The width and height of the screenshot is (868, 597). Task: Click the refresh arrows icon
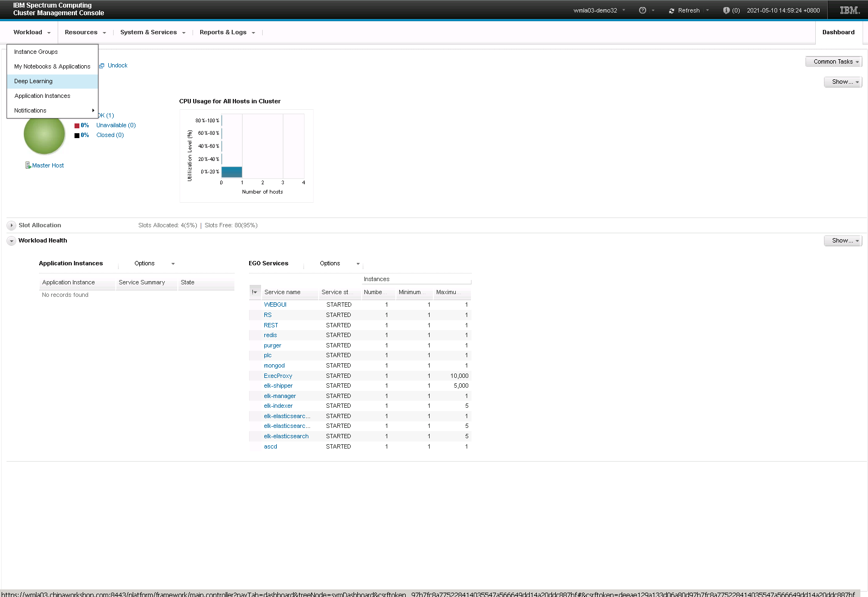[672, 11]
